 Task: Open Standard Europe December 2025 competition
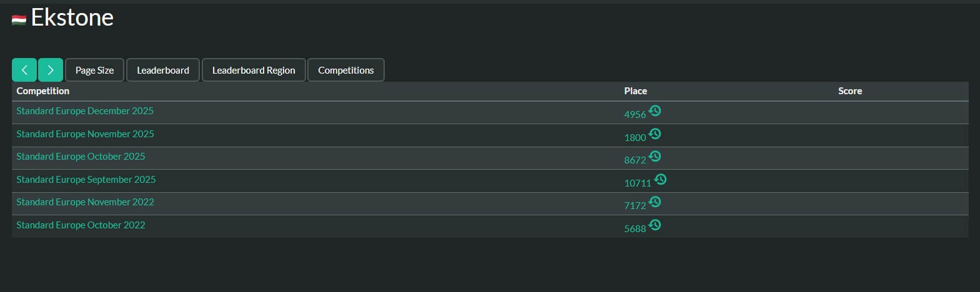click(x=85, y=111)
